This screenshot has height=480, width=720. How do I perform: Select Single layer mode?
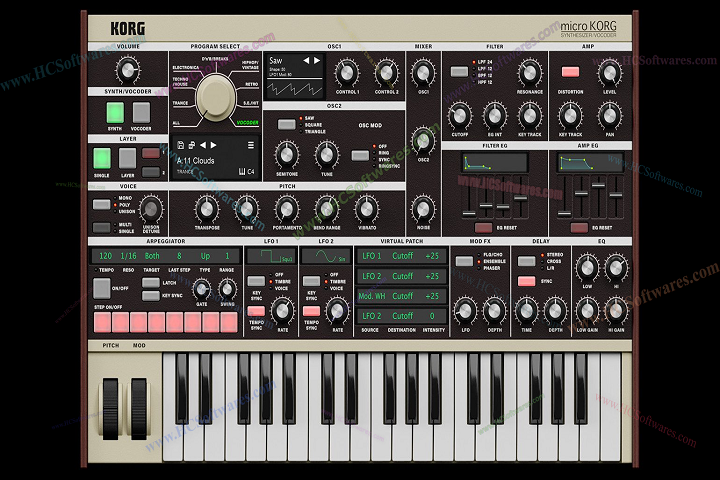pos(102,158)
